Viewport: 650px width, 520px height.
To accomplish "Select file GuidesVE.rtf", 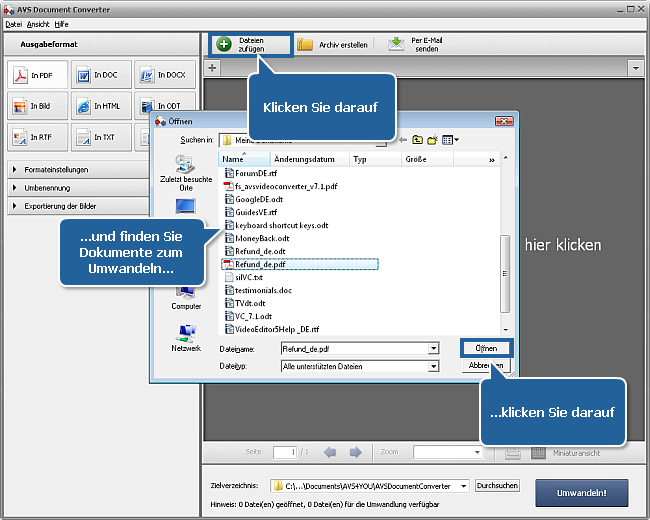I will [x=251, y=212].
